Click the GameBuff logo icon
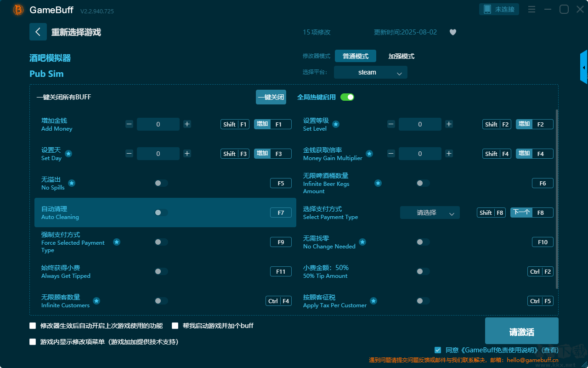 point(18,10)
